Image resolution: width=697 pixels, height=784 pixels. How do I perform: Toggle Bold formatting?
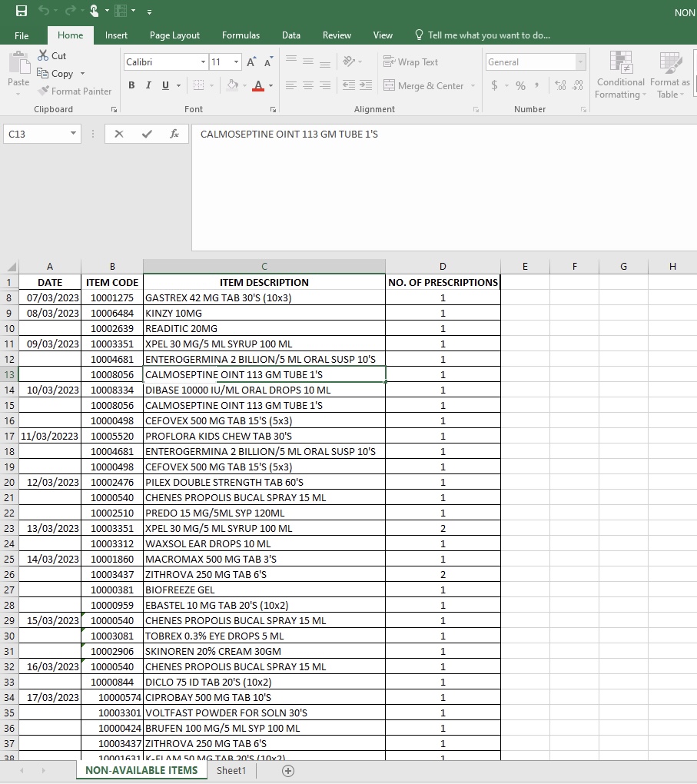[131, 85]
